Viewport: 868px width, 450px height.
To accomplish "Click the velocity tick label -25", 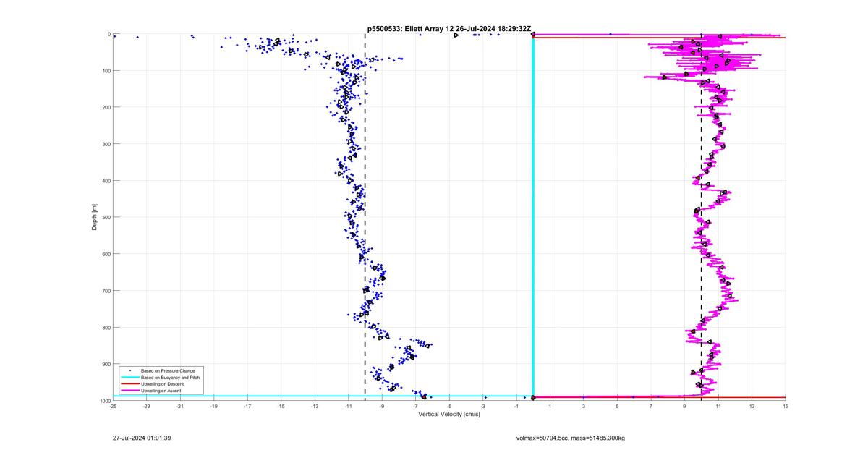I will coord(113,407).
